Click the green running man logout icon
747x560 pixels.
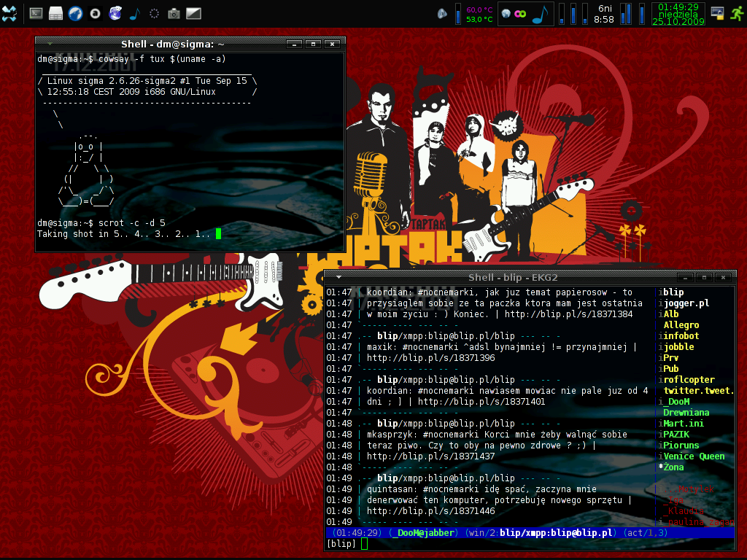(737, 13)
